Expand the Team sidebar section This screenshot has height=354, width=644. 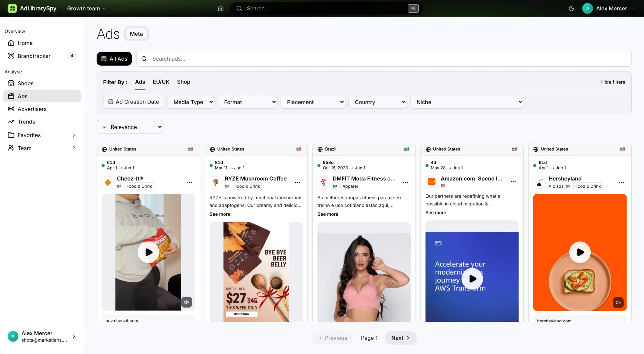pos(42,148)
